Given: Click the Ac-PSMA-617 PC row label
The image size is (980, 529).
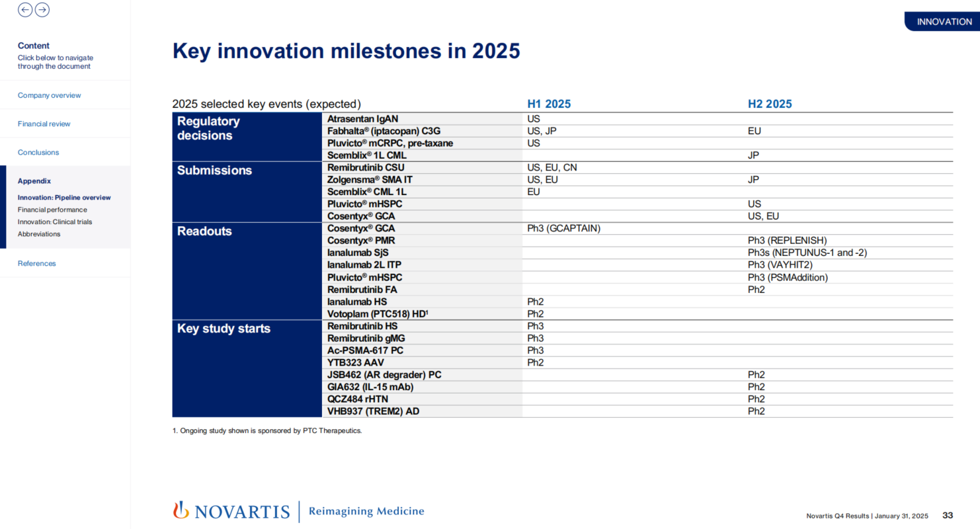Looking at the screenshot, I should click(366, 350).
